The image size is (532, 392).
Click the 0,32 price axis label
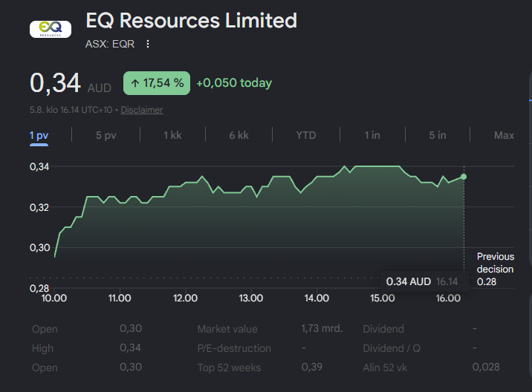39,207
